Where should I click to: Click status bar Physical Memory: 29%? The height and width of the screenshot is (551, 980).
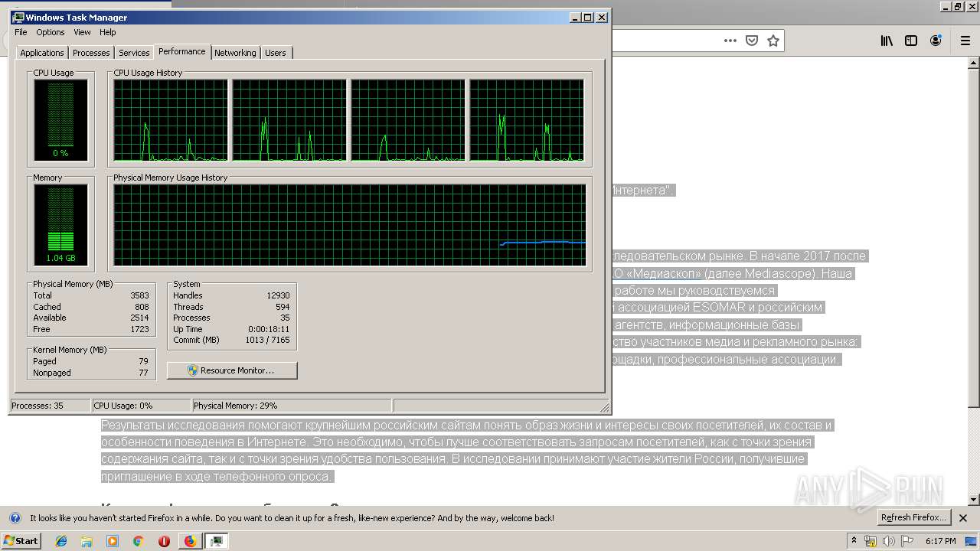(236, 406)
